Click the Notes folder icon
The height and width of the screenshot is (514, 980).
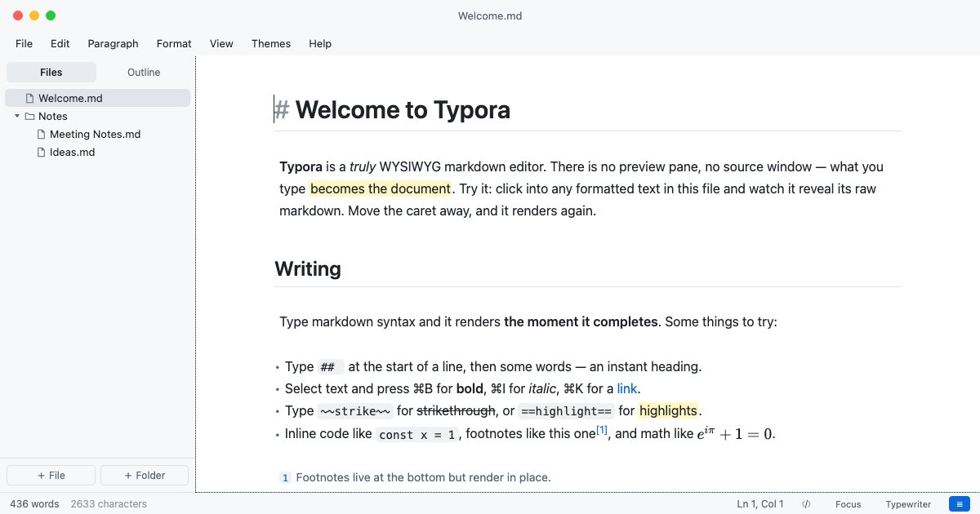click(x=30, y=116)
